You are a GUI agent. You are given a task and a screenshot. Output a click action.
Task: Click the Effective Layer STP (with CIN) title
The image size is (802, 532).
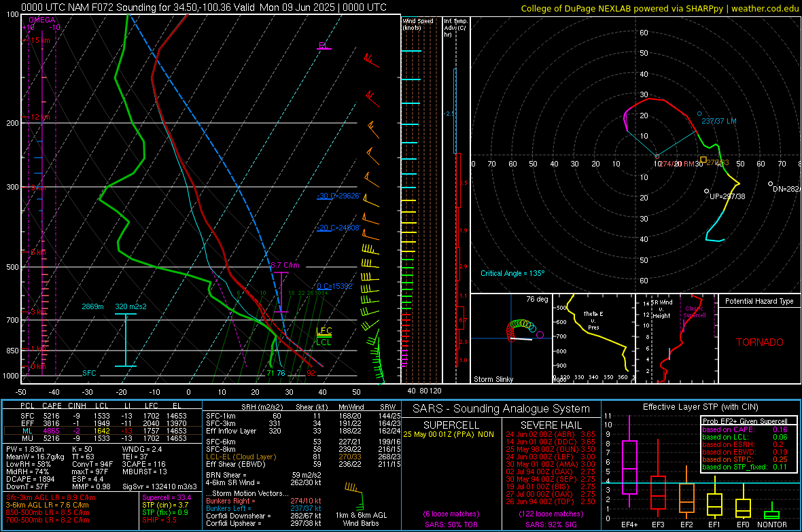(x=700, y=407)
